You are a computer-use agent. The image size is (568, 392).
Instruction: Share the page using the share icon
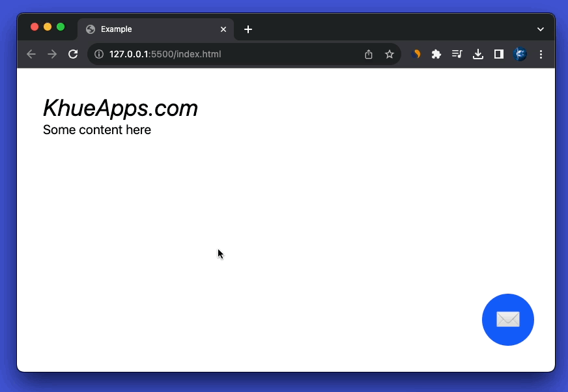[x=369, y=54]
